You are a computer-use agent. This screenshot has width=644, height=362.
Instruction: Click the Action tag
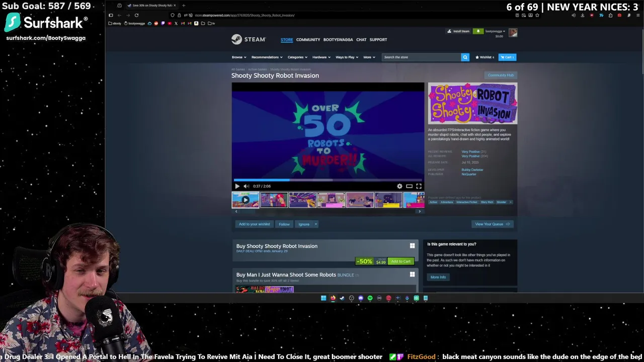[433, 202]
